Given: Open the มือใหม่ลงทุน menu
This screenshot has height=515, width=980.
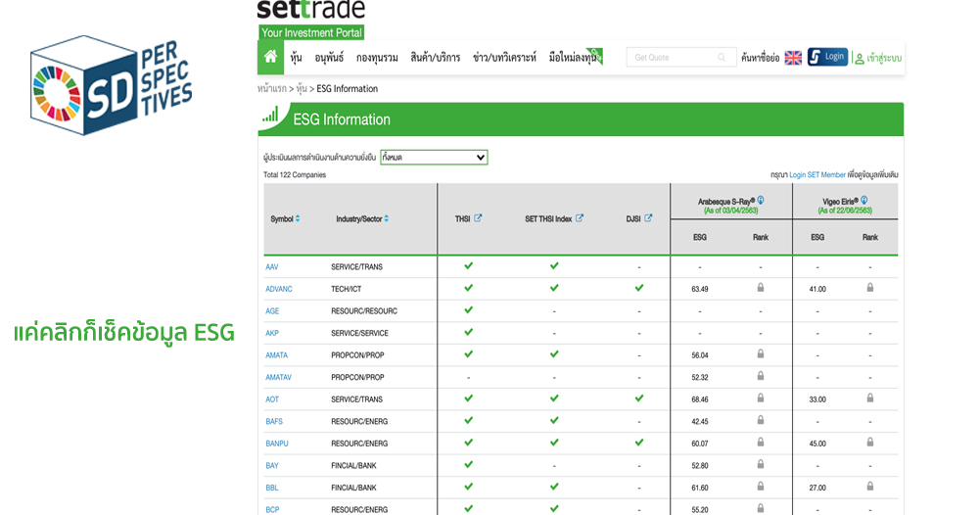Looking at the screenshot, I should tap(575, 58).
